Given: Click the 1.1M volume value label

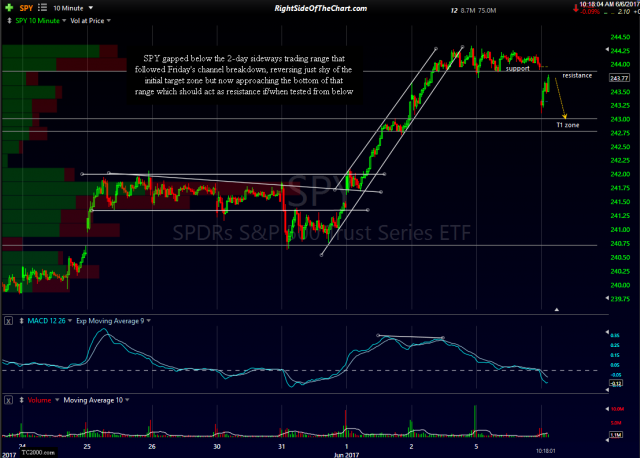Looking at the screenshot, I should click(616, 435).
